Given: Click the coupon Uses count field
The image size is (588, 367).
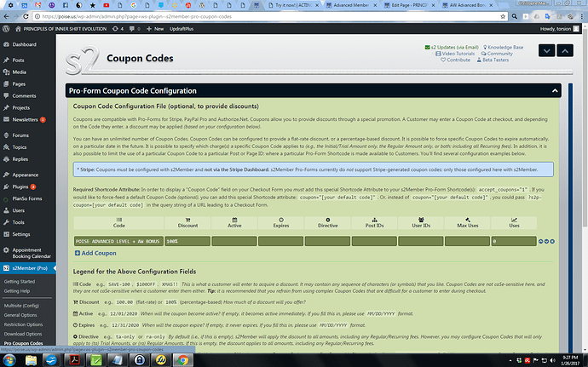Looking at the screenshot, I should point(514,241).
